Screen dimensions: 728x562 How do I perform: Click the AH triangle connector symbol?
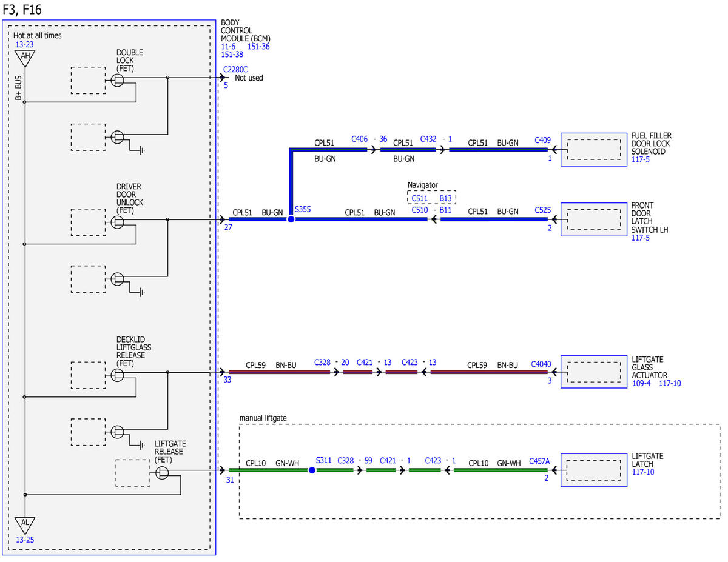[25, 58]
